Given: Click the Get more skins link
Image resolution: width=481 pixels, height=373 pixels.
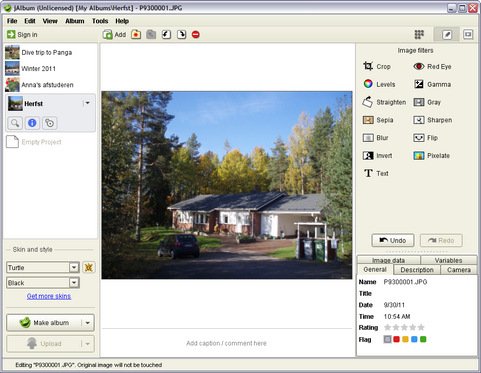Looking at the screenshot, I should pyautogui.click(x=49, y=296).
